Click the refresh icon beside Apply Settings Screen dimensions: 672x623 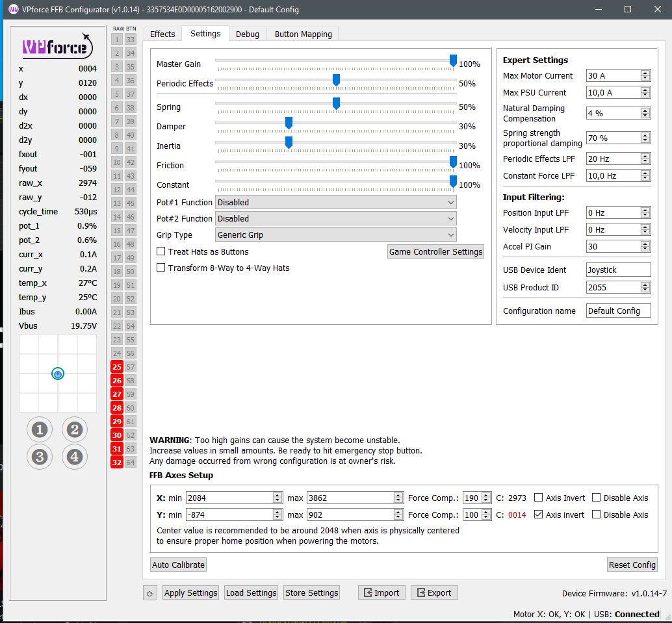coord(150,593)
